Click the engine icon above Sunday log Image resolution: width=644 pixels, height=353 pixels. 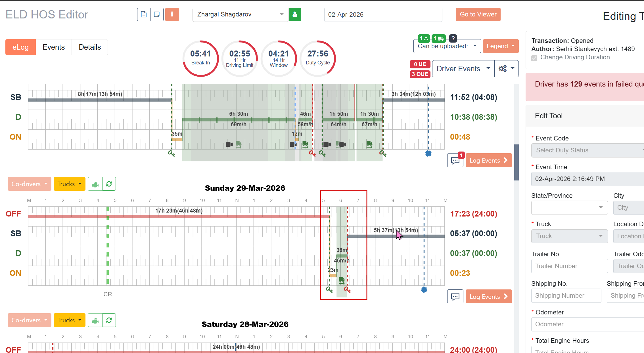[95, 184]
